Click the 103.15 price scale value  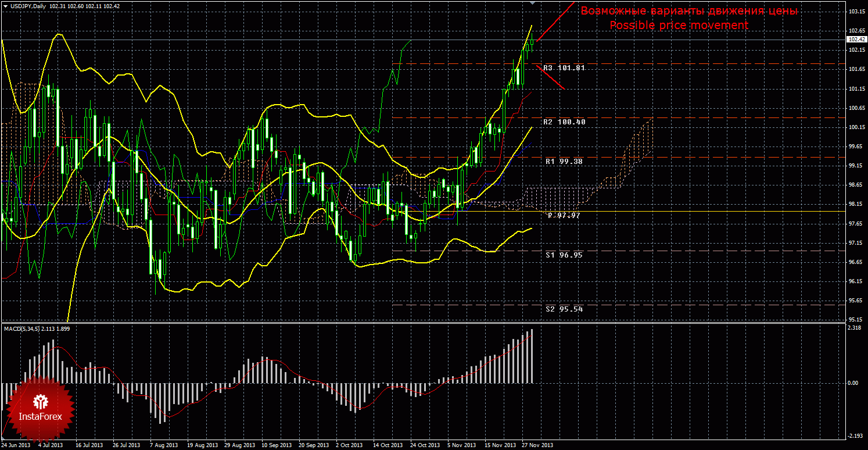[x=855, y=12]
